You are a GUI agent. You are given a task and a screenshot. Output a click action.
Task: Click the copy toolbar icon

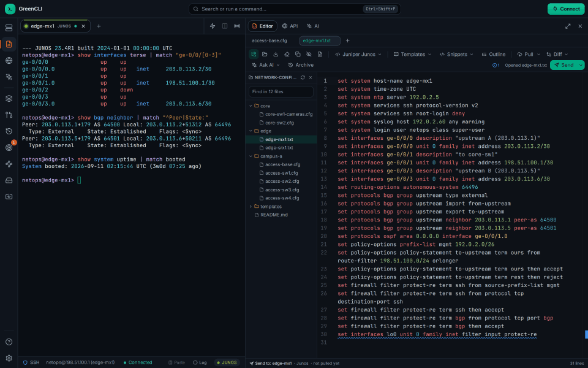click(x=298, y=54)
